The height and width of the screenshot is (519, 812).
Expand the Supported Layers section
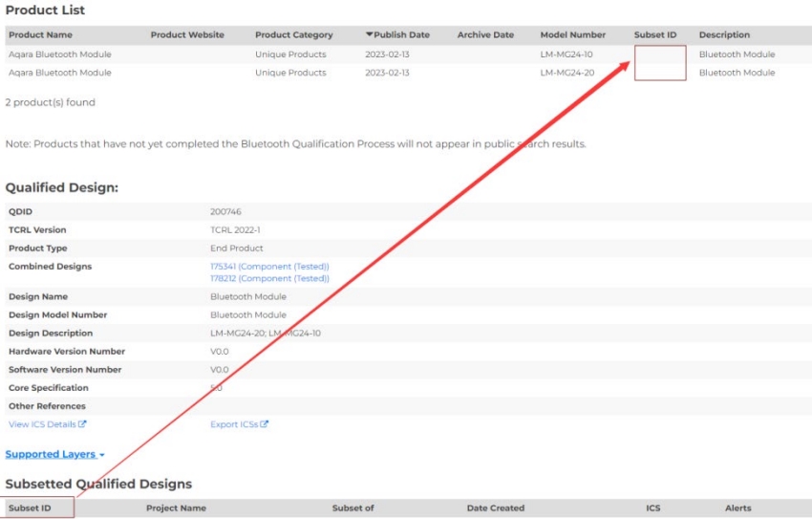point(54,454)
